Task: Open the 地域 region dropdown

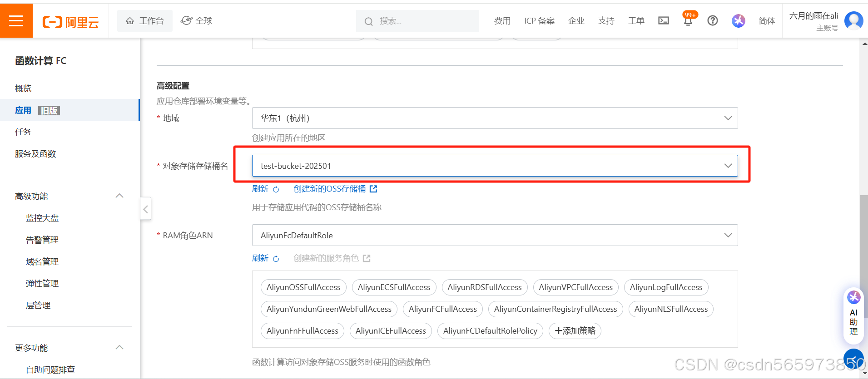Action: click(495, 118)
